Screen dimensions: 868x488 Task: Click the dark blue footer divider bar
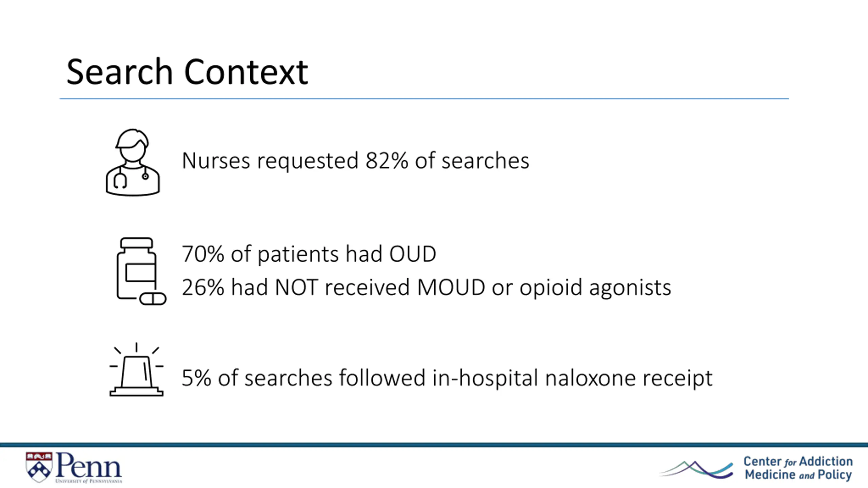tap(434, 445)
